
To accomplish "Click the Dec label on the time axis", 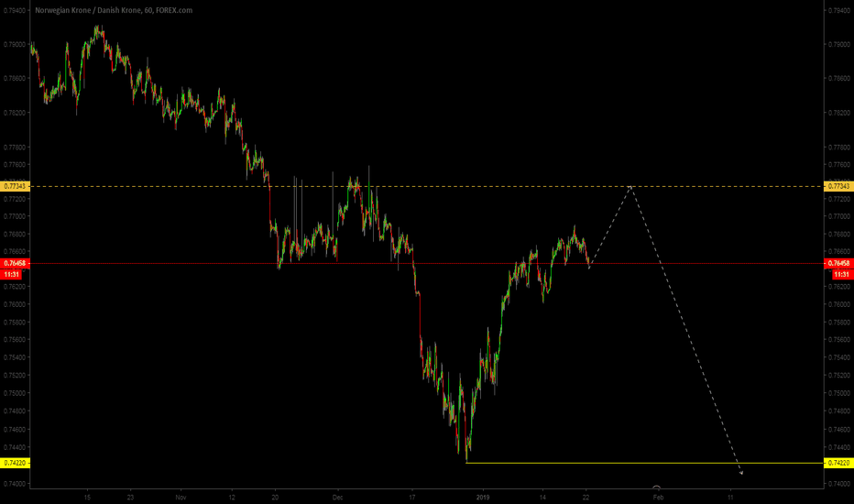I will [338, 497].
